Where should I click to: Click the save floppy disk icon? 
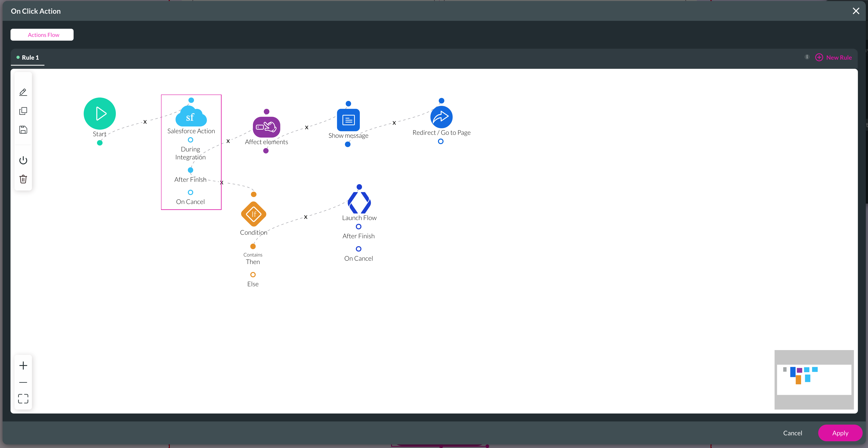click(23, 130)
